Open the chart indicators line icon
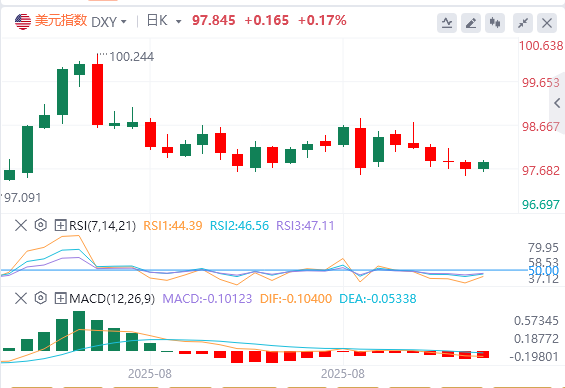565x388 pixels. [447, 23]
